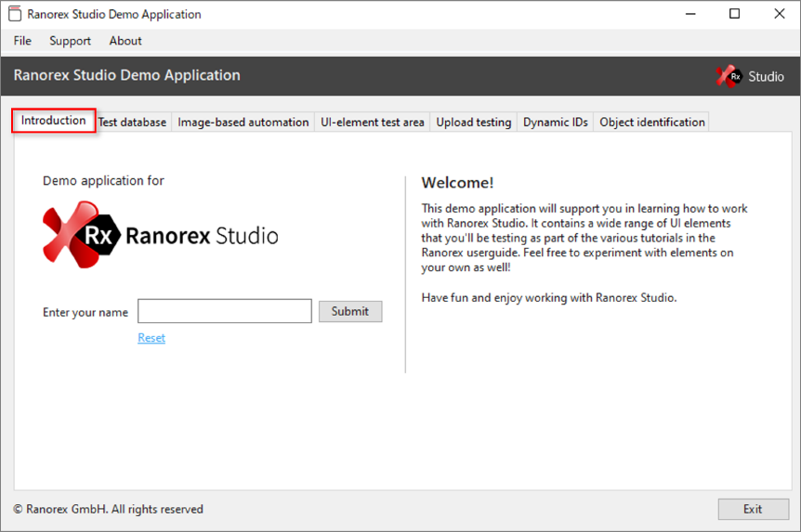The image size is (801, 532).
Task: Click the large Ranorex Studio logo image
Action: [x=161, y=235]
